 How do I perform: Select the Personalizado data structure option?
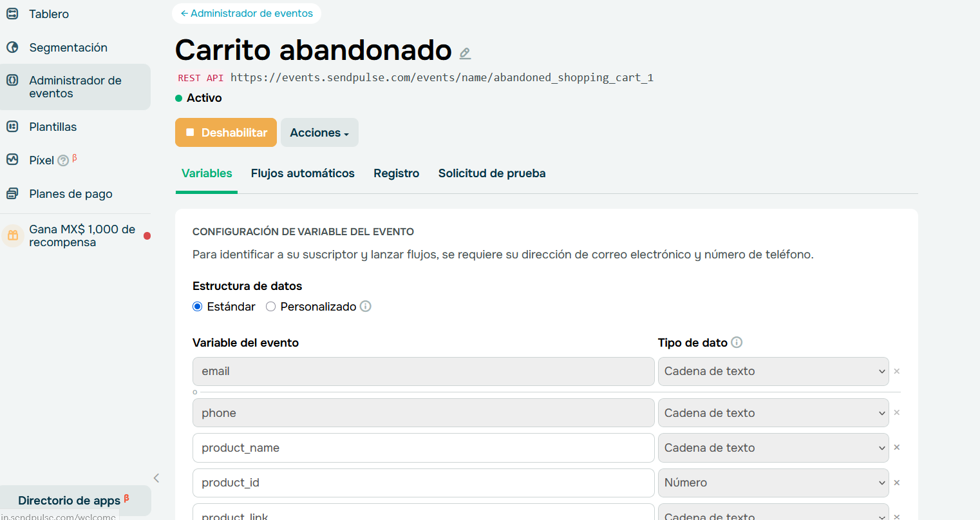pyautogui.click(x=271, y=307)
